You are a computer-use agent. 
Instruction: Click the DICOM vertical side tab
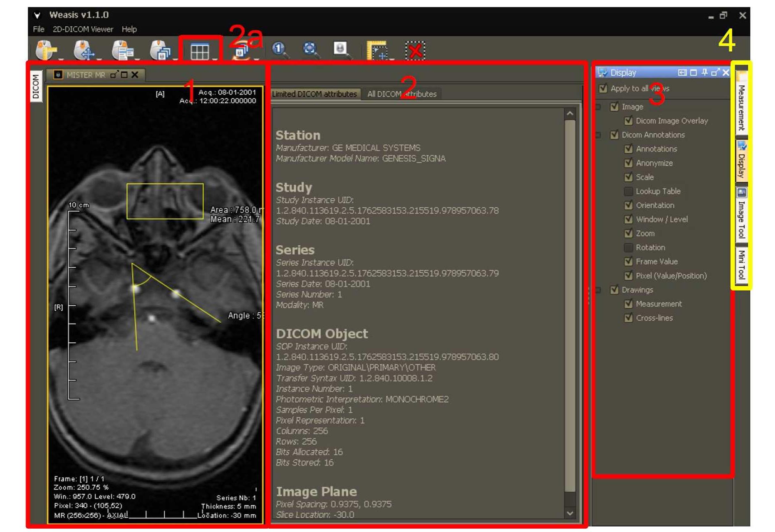(x=36, y=87)
